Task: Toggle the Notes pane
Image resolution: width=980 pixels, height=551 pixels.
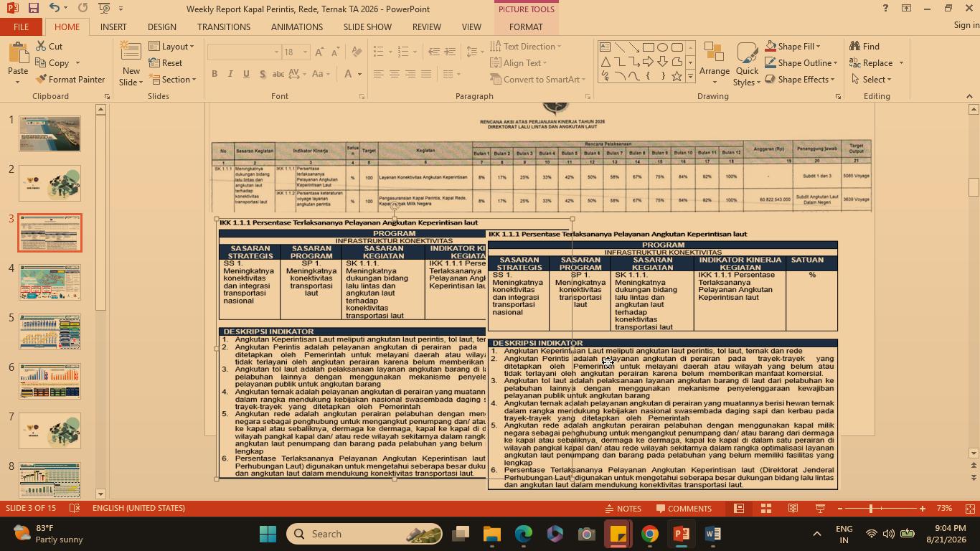Action: 623,509
